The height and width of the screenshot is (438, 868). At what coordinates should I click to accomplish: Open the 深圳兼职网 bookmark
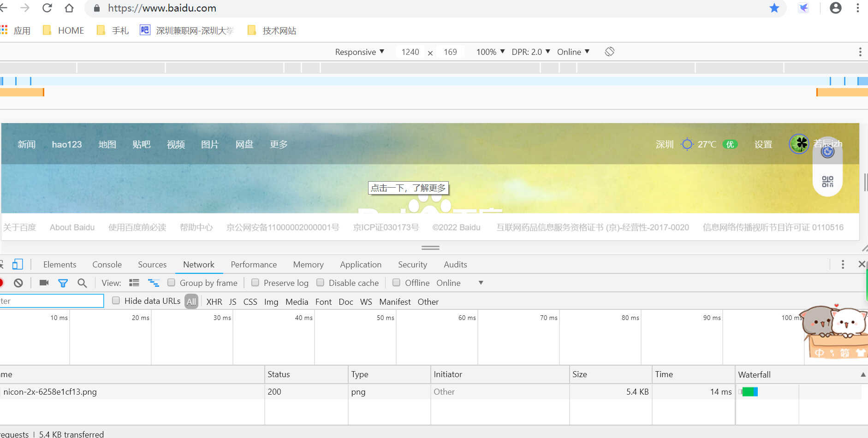pos(187,30)
